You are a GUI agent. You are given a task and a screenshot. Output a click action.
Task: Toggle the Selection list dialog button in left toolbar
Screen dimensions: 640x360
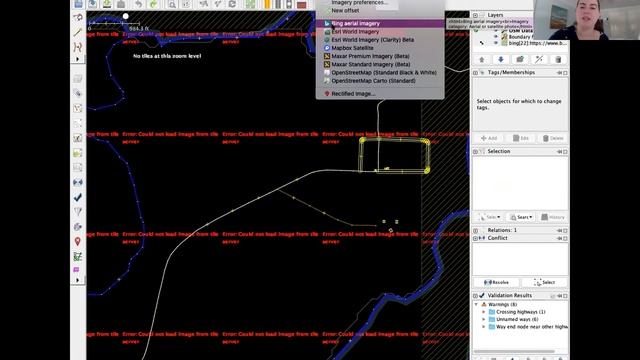pos(78,108)
